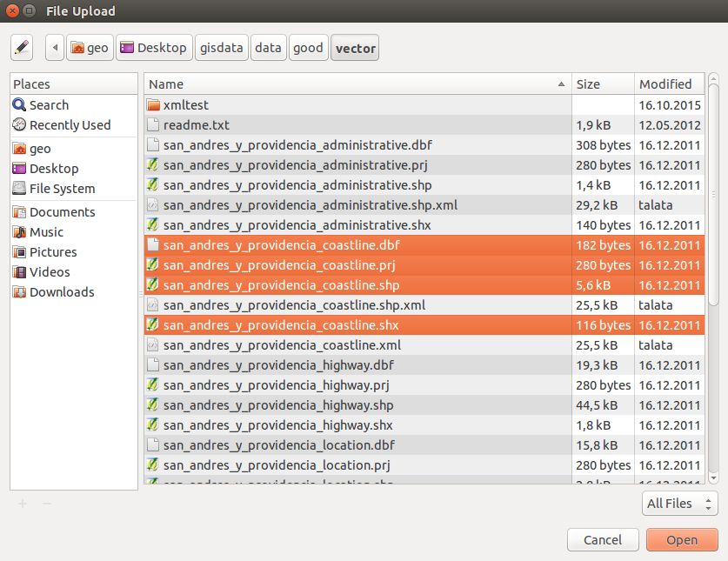Viewport: 728px width, 561px height.
Task: Select the location.prj file icon
Action: coord(153,464)
